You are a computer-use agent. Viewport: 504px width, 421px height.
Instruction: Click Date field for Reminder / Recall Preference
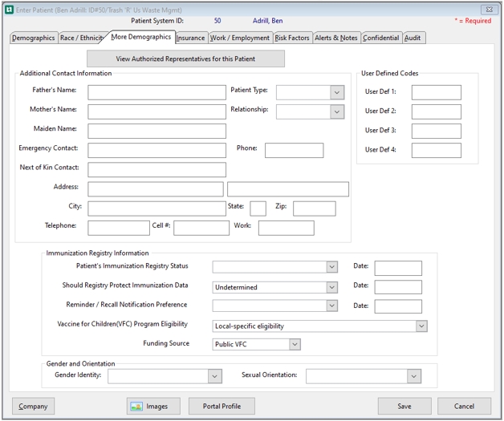click(x=398, y=306)
